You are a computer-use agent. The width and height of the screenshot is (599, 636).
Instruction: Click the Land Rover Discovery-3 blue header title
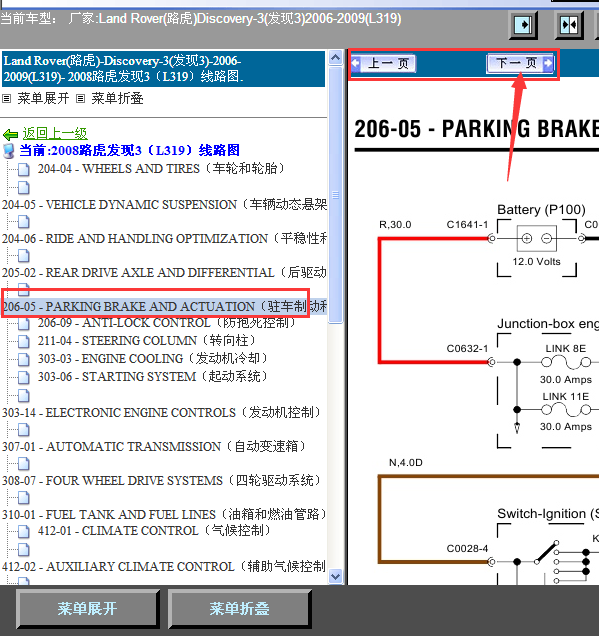tap(163, 69)
